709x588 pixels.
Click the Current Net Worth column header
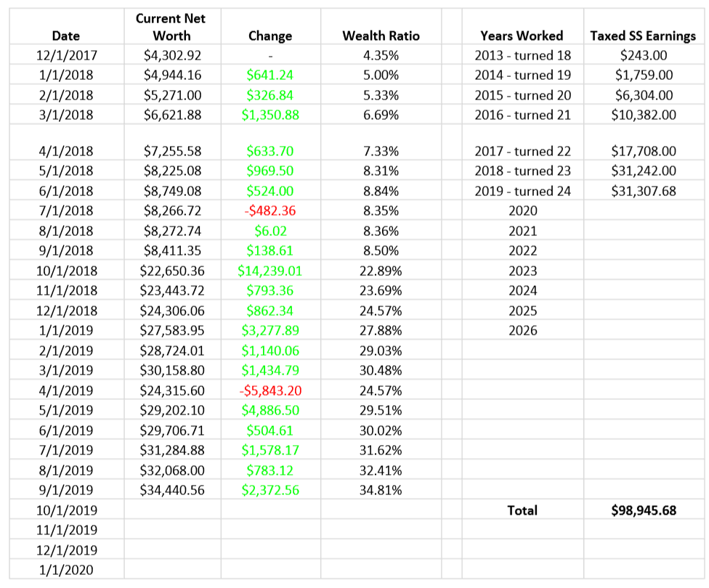172,26
